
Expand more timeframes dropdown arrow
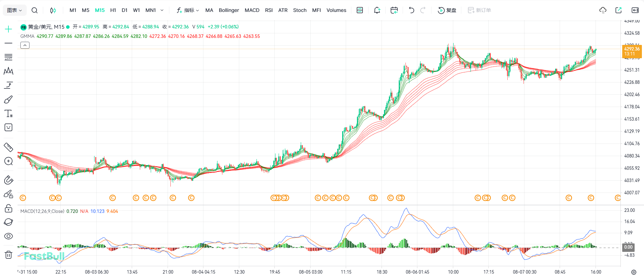coord(162,10)
